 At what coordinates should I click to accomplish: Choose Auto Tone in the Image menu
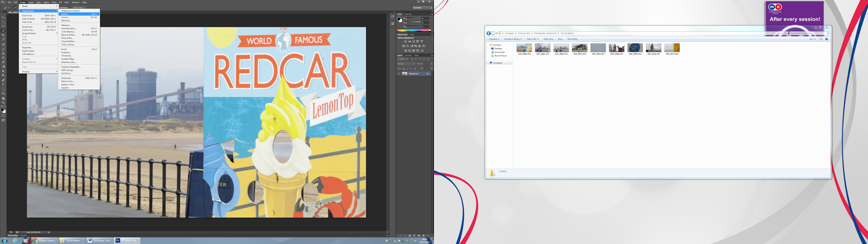point(39,16)
